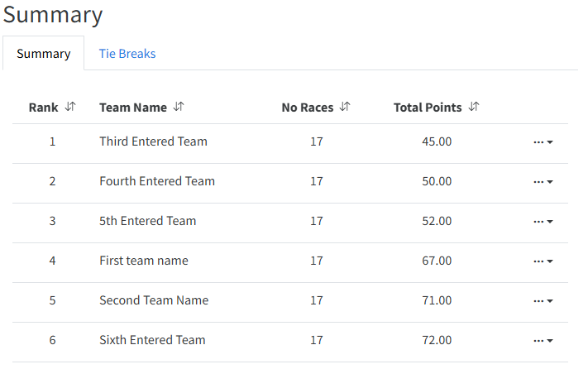Image resolution: width=588 pixels, height=369 pixels.
Task: Open actions menu for Third Entered Team
Action: tap(543, 142)
